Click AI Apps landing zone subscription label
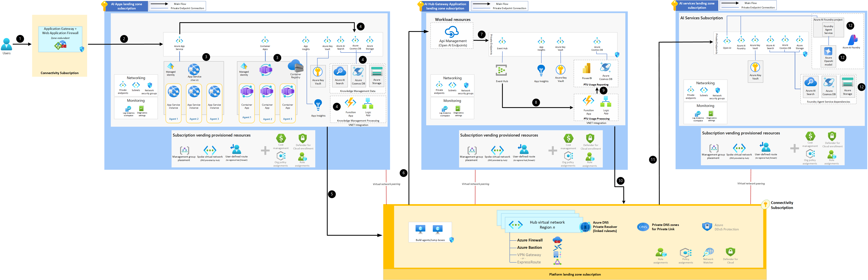The height and width of the screenshot is (280, 868). (126, 6)
